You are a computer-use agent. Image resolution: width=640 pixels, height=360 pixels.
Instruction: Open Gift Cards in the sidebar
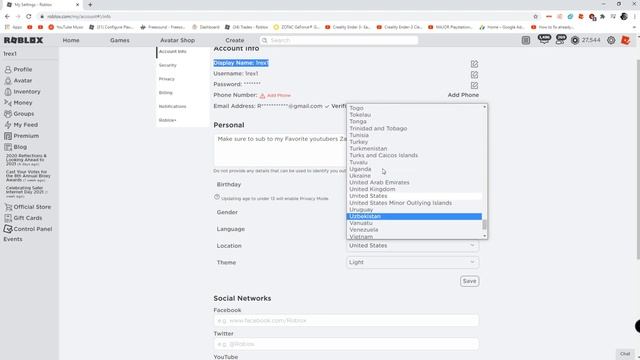point(23,218)
